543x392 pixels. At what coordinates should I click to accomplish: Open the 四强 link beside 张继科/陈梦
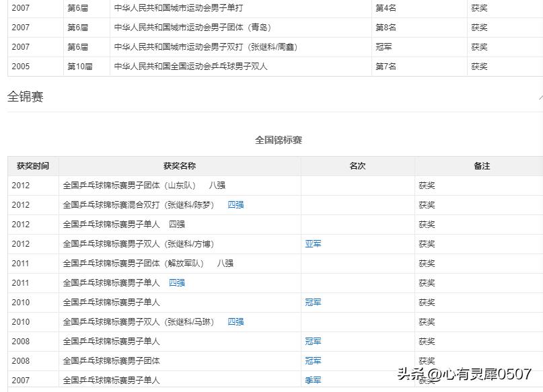pos(236,205)
